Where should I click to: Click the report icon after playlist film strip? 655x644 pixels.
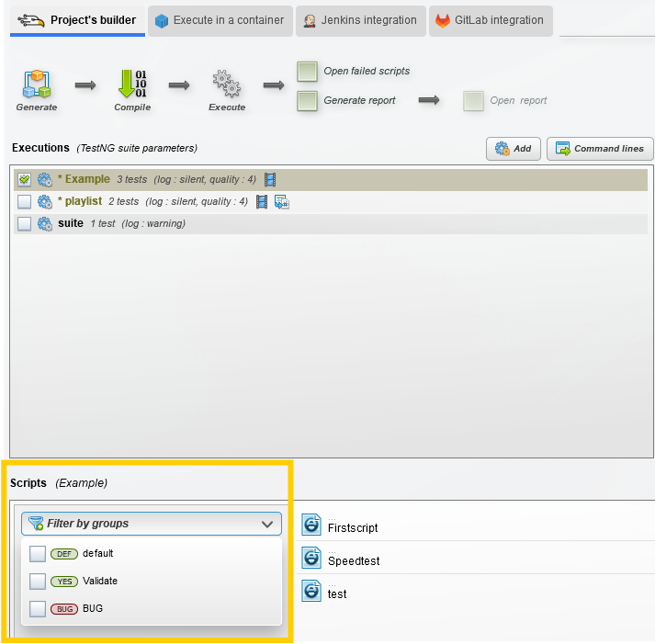coord(281,202)
